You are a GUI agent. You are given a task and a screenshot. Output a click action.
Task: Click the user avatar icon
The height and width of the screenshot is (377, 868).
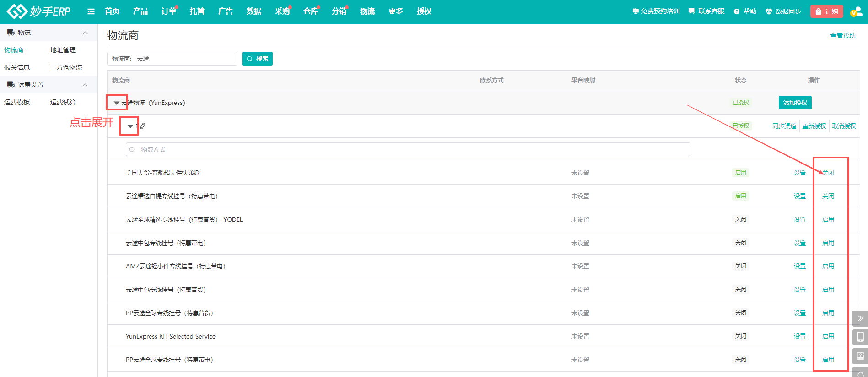tap(856, 12)
